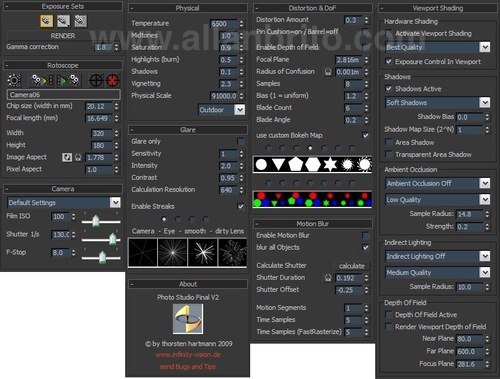Click the black crosshair target icon
Viewport: 500px width, 379px height.
click(x=96, y=80)
